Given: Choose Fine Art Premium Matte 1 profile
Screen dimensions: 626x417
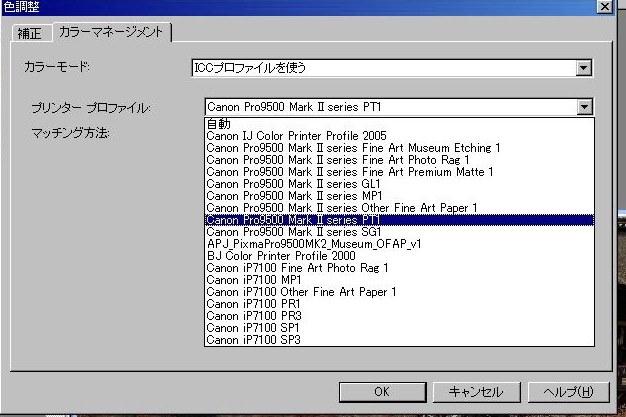Looking at the screenshot, I should [399, 172].
